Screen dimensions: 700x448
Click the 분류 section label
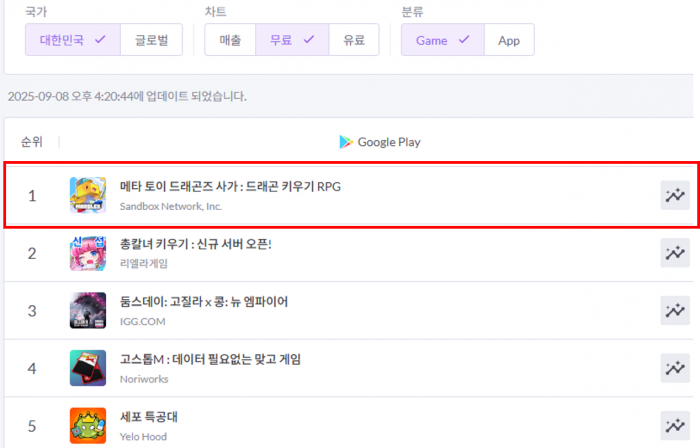click(412, 11)
